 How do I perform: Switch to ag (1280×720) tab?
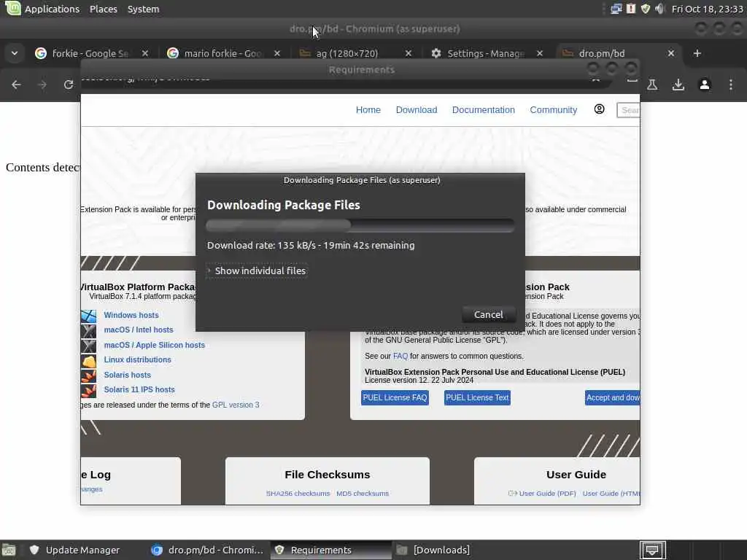(x=347, y=53)
